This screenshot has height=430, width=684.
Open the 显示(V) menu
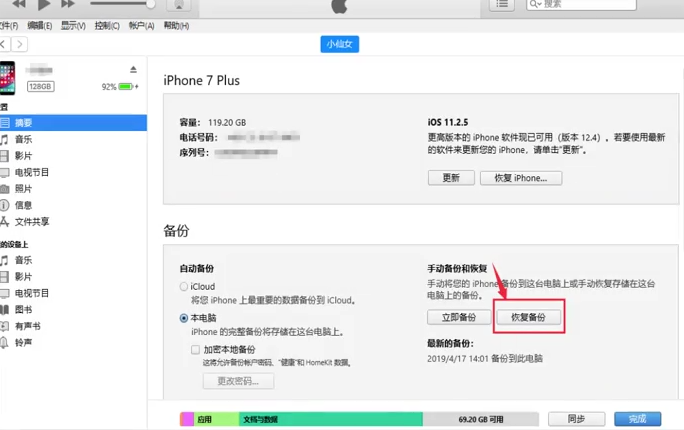click(73, 26)
